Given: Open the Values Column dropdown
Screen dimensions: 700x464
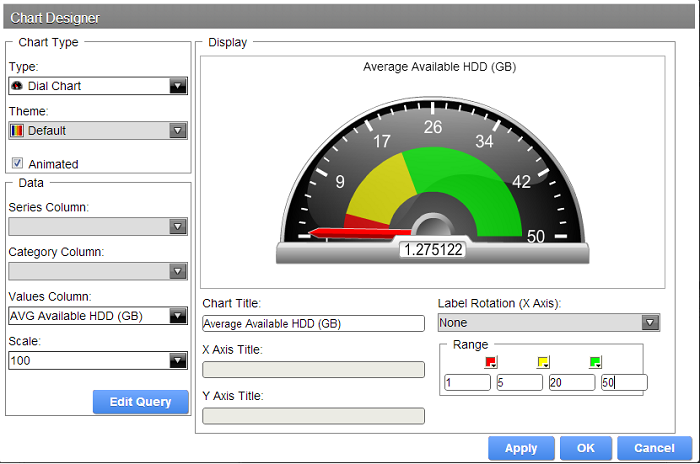Looking at the screenshot, I should click(98, 316).
